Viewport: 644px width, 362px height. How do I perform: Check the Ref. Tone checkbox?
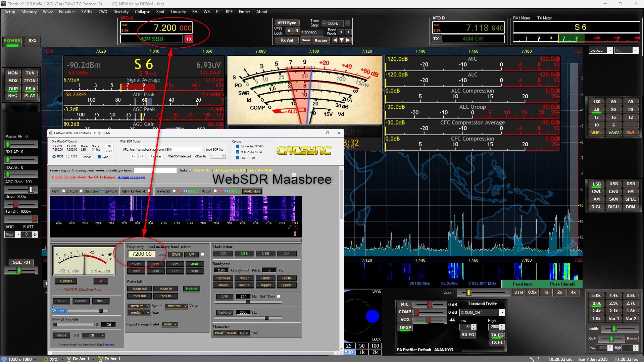(x=279, y=296)
